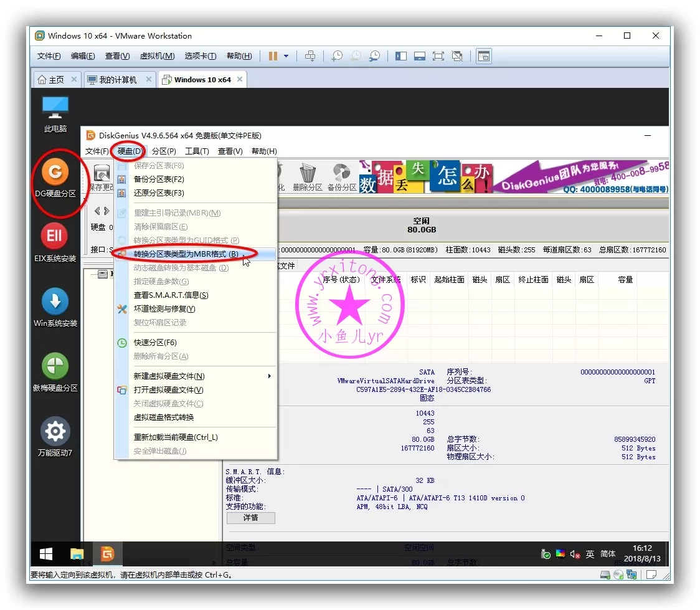The width and height of the screenshot is (700, 610).
Task: Click the DiskGenius taskbar button
Action: click(x=107, y=554)
